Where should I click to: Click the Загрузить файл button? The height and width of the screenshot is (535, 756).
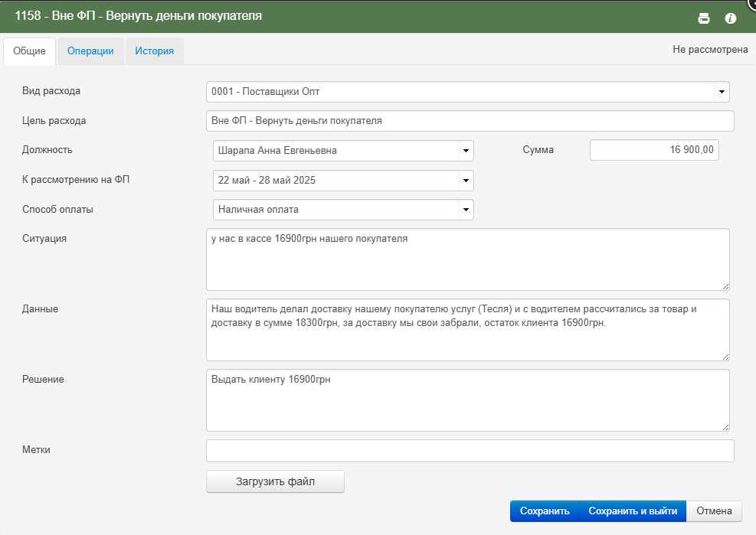point(275,481)
